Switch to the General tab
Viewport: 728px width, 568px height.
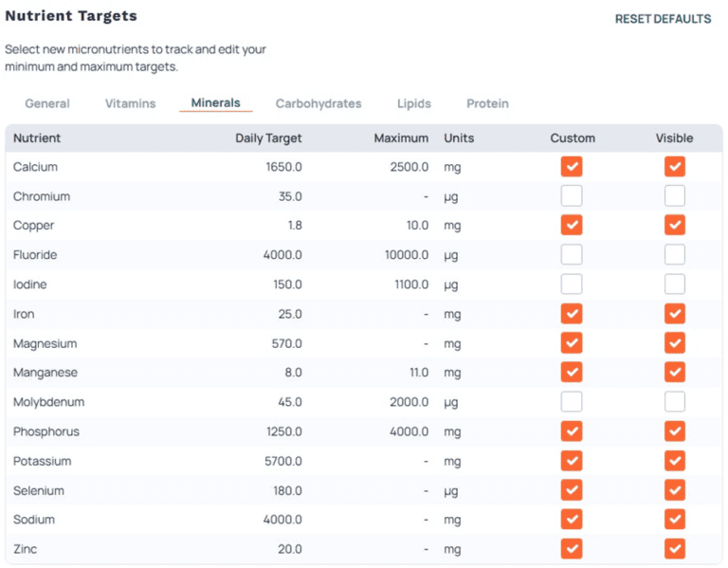click(x=47, y=103)
